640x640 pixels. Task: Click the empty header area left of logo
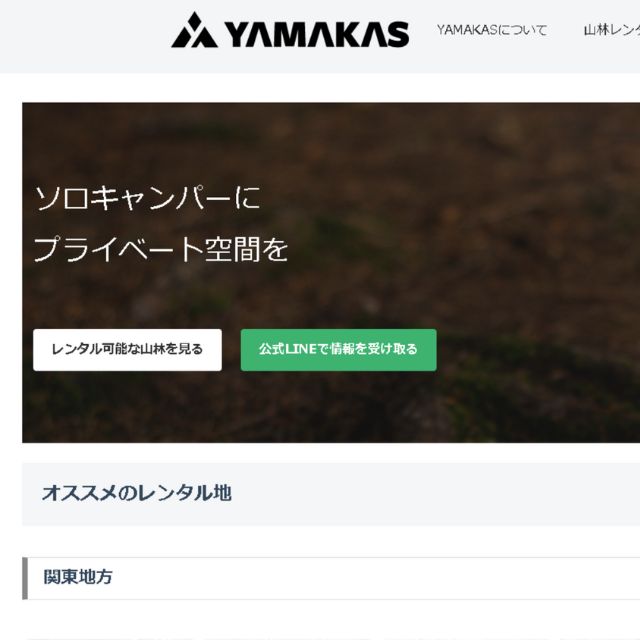(x=82, y=37)
